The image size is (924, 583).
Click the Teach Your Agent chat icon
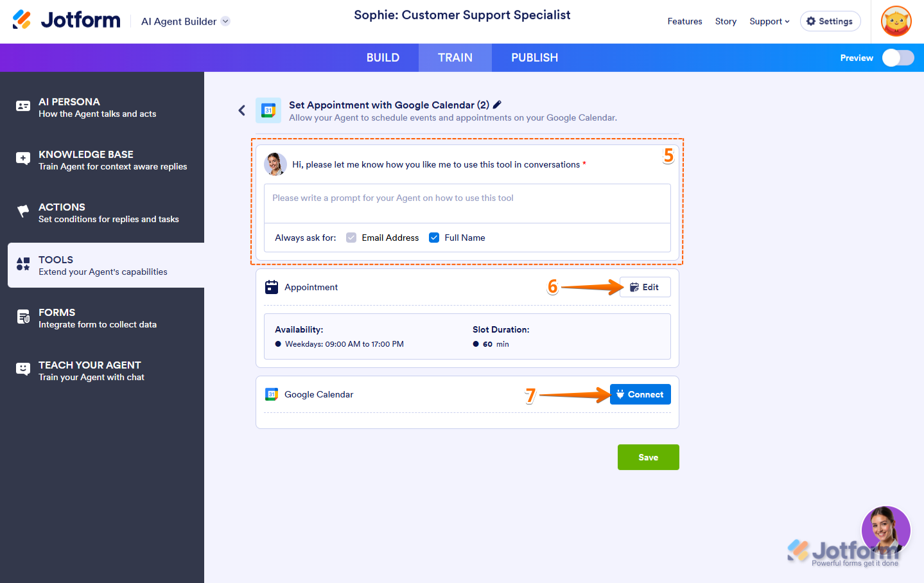pyautogui.click(x=23, y=370)
